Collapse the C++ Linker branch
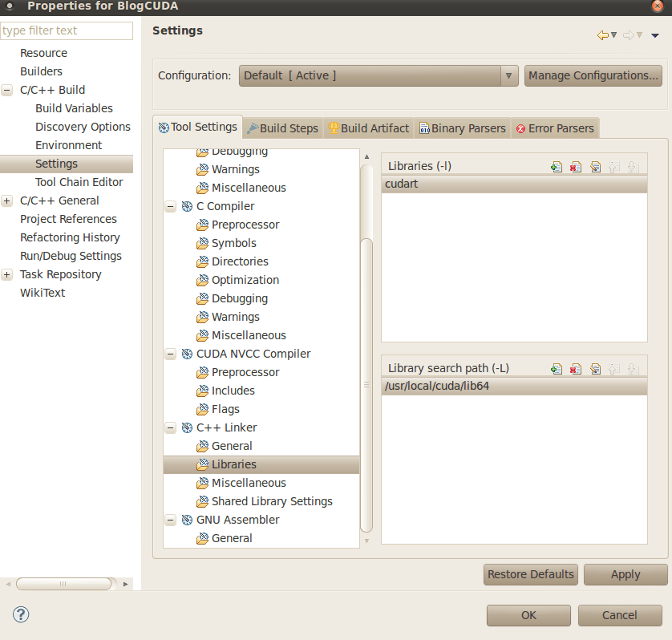The width and height of the screenshot is (672, 640). 170,427
